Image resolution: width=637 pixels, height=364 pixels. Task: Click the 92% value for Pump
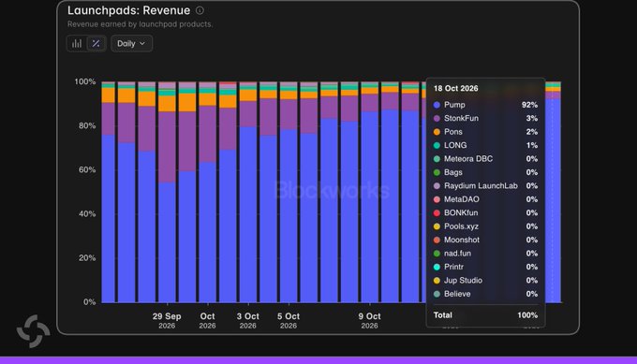click(x=530, y=105)
